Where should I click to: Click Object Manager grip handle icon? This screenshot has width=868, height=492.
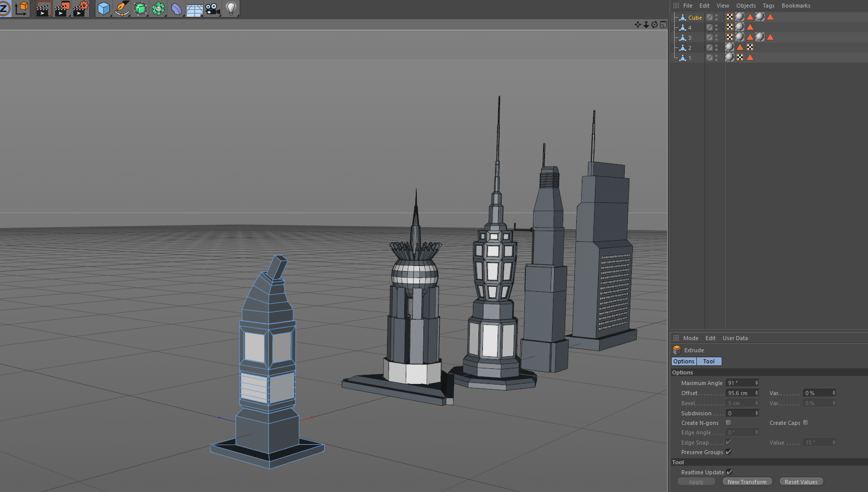676,5
